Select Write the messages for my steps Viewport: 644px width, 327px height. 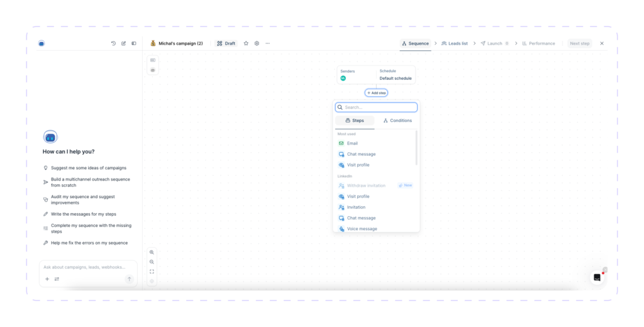pyautogui.click(x=84, y=214)
